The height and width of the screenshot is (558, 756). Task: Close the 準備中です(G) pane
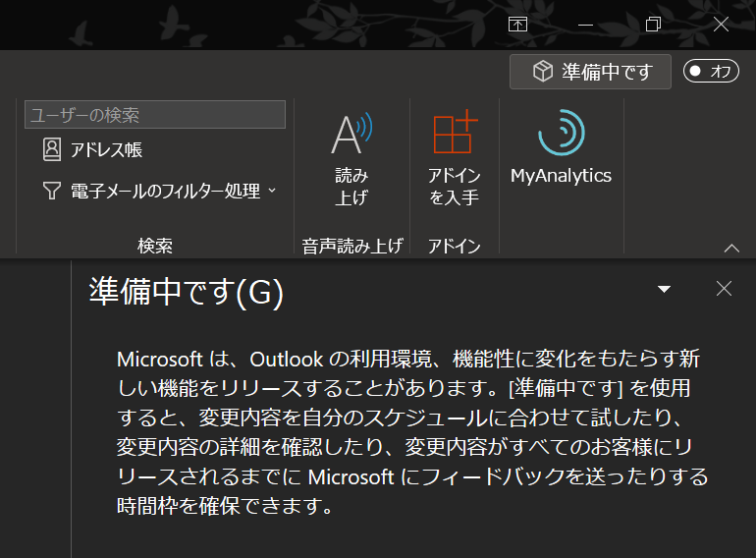click(x=724, y=289)
